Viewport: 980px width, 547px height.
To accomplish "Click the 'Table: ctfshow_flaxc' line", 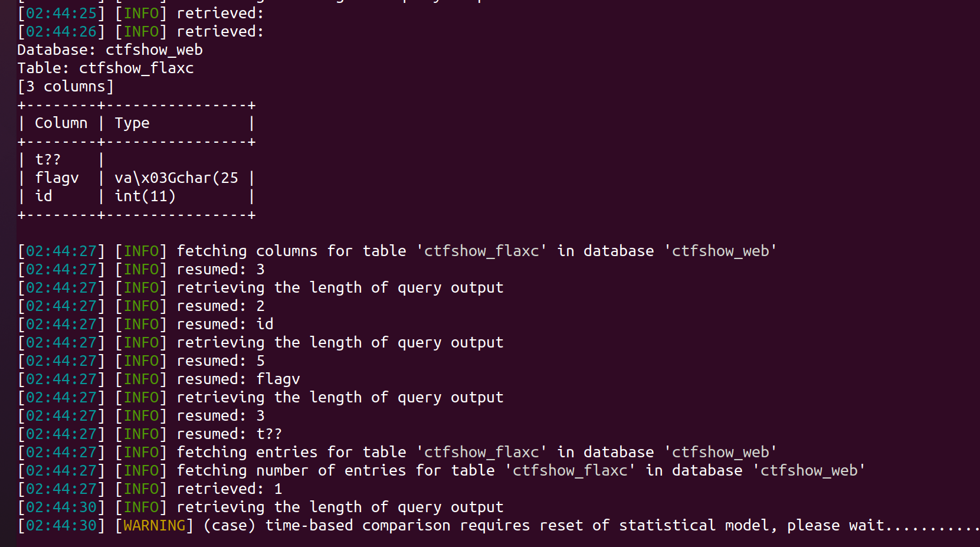I will pyautogui.click(x=105, y=68).
